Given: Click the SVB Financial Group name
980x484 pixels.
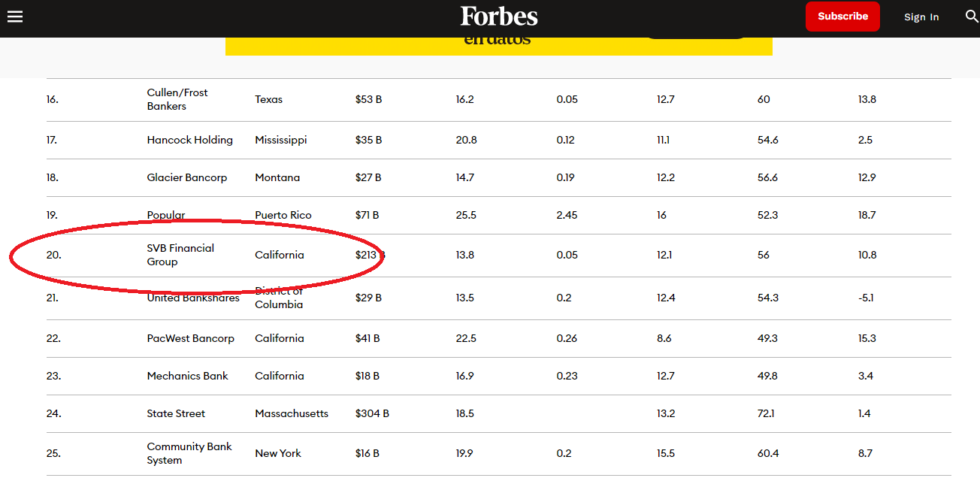Looking at the screenshot, I should (180, 255).
